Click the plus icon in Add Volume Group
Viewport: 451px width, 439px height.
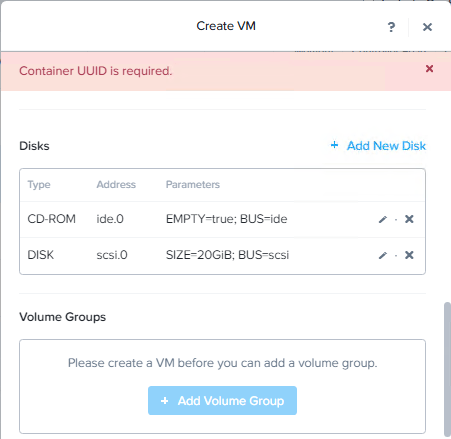point(165,401)
